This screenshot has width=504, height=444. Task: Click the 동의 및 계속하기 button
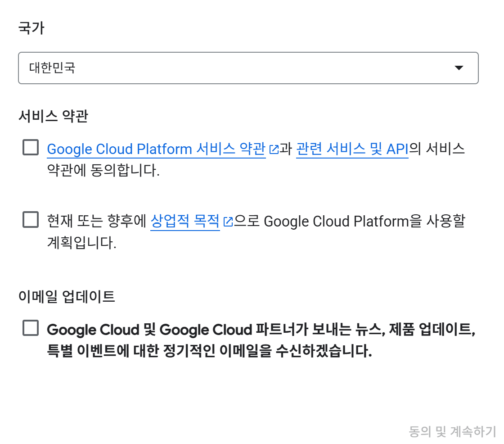tap(452, 431)
